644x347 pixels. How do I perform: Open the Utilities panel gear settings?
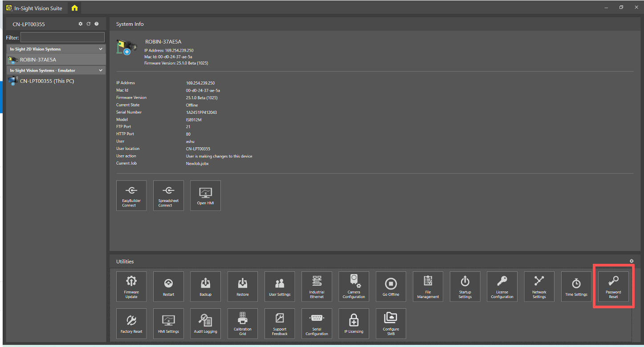pyautogui.click(x=631, y=261)
